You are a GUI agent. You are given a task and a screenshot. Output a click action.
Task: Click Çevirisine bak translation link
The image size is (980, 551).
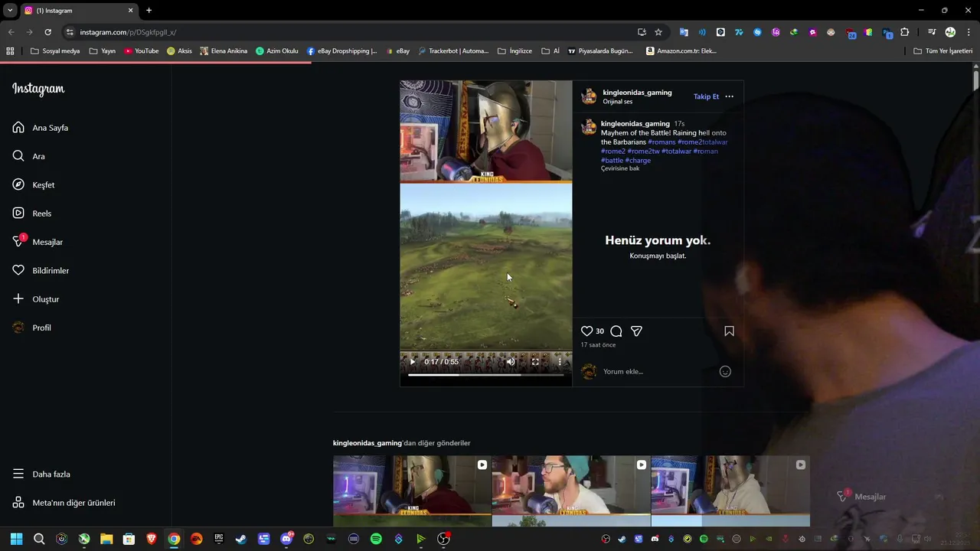click(620, 168)
